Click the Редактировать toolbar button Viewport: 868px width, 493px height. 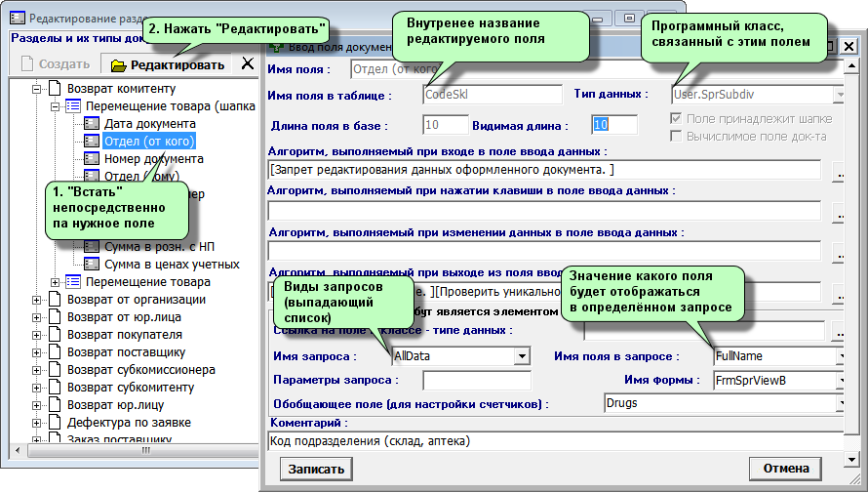(167, 64)
